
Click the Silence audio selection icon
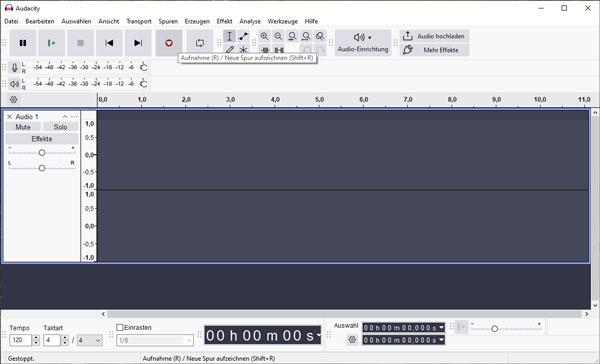(279, 50)
